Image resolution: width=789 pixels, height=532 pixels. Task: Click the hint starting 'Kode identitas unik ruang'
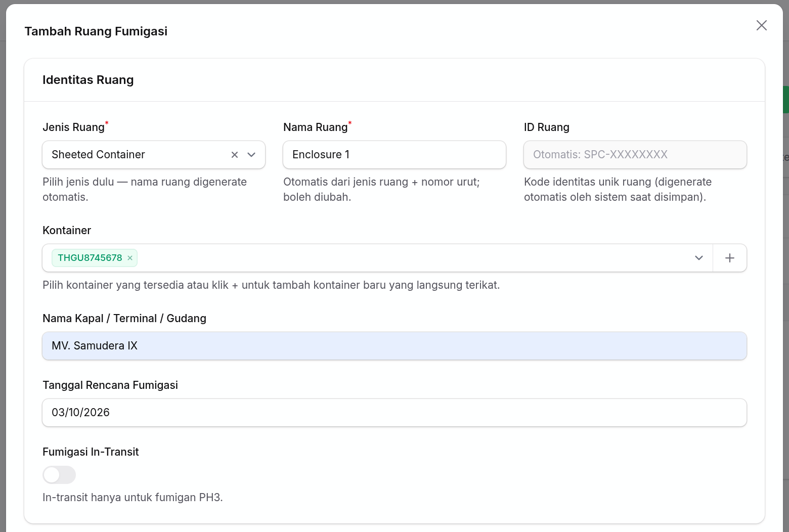point(618,190)
